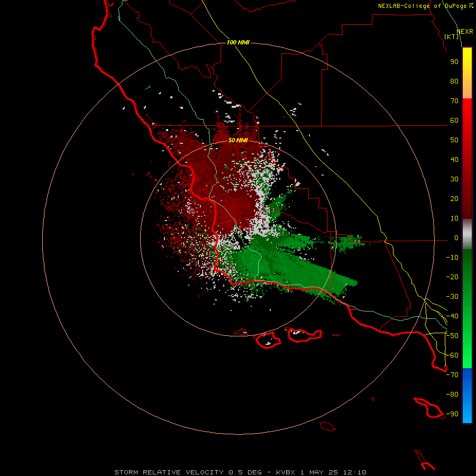Click the NEXR label above the scale

coord(465,32)
